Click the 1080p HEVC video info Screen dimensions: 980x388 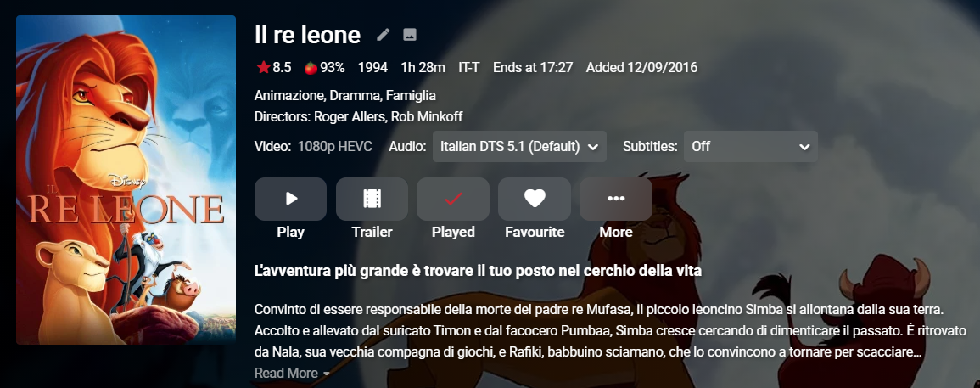point(334,146)
